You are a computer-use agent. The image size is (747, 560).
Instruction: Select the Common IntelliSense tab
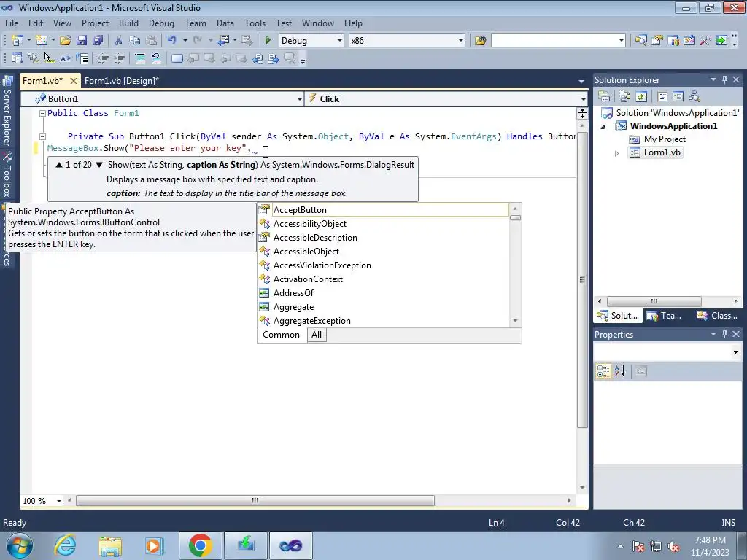[281, 335]
